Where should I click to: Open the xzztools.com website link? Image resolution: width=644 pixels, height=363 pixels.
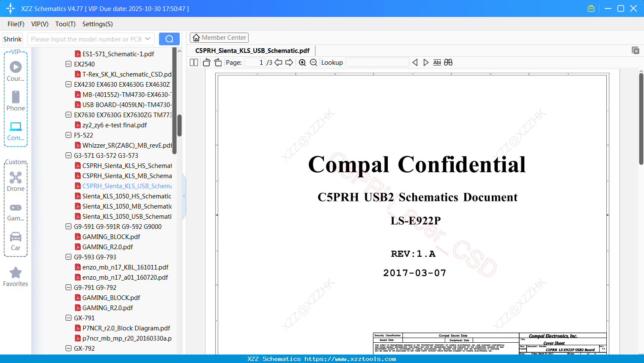click(x=350, y=359)
